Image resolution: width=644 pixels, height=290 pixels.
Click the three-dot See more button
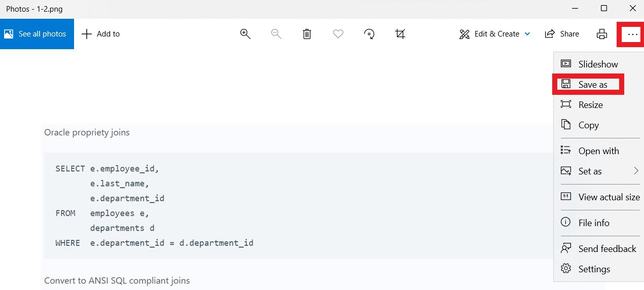(x=632, y=34)
